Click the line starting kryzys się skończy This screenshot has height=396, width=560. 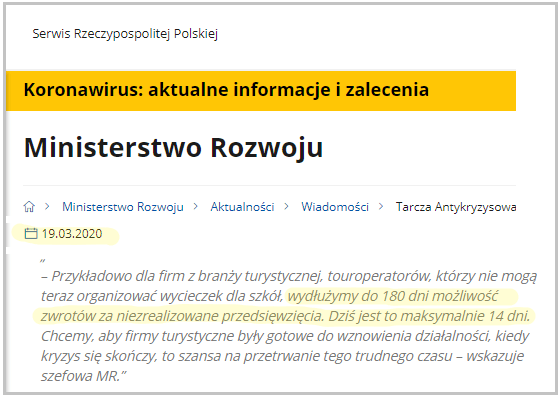[x=282, y=356]
